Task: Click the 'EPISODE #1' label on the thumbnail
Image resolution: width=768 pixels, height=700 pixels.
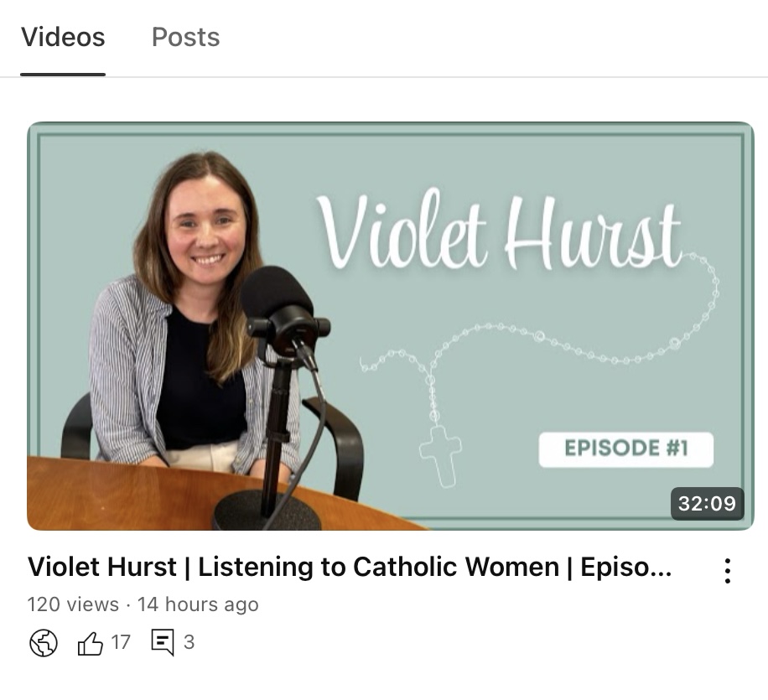Action: pos(626,449)
